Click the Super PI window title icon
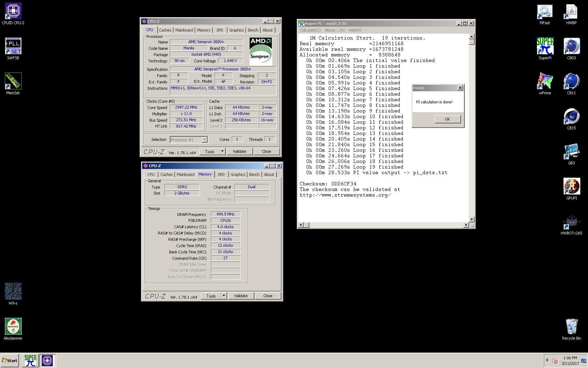This screenshot has height=368, width=588. pyautogui.click(x=301, y=23)
